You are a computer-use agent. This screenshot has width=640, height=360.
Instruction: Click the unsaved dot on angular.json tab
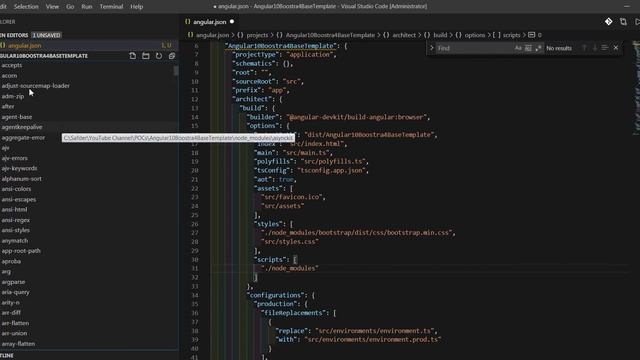(x=232, y=22)
